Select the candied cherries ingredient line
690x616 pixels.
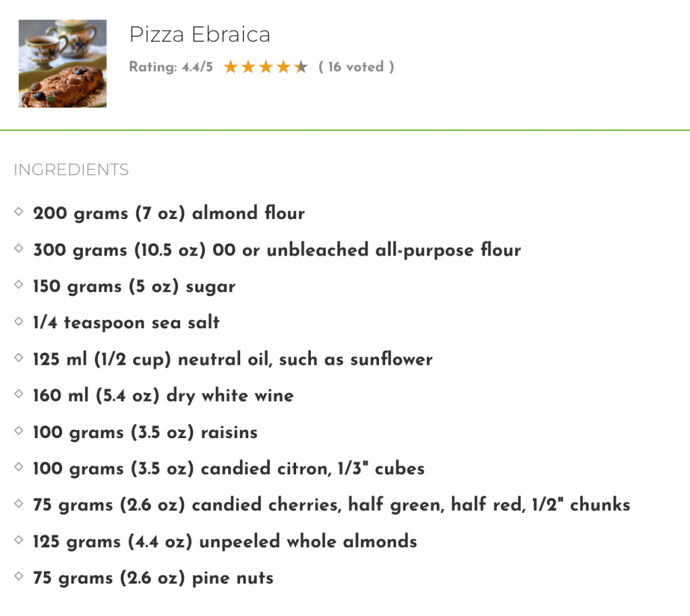(x=331, y=504)
